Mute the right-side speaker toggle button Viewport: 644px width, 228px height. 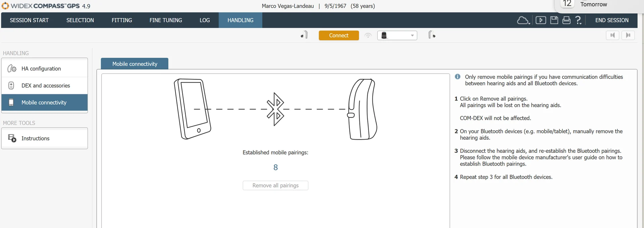(628, 35)
